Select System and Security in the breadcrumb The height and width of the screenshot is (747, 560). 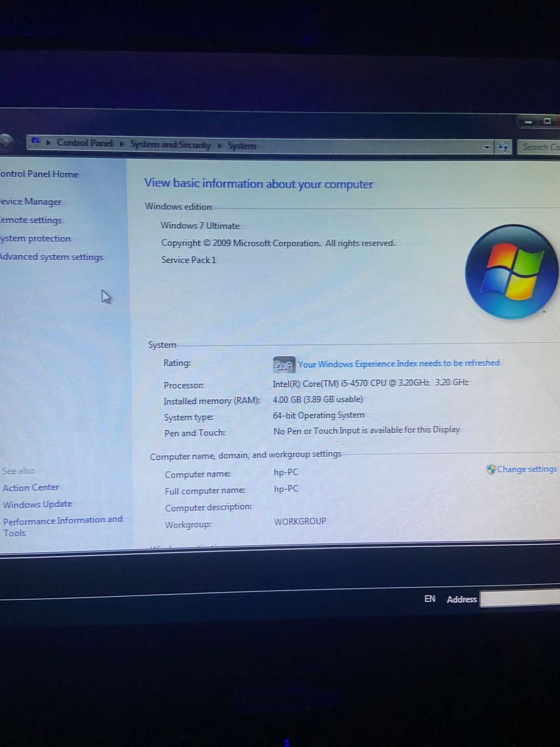coord(170,145)
